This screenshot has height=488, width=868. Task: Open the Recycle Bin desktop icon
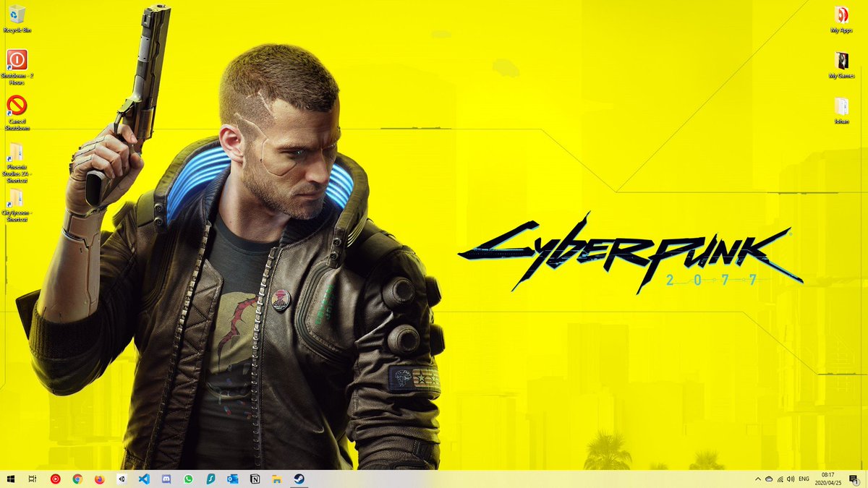(17, 19)
